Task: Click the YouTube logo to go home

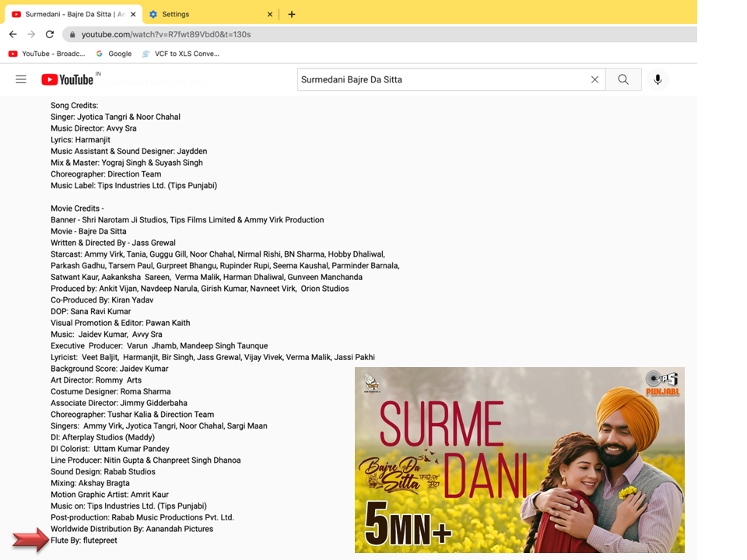Action: pyautogui.click(x=68, y=79)
